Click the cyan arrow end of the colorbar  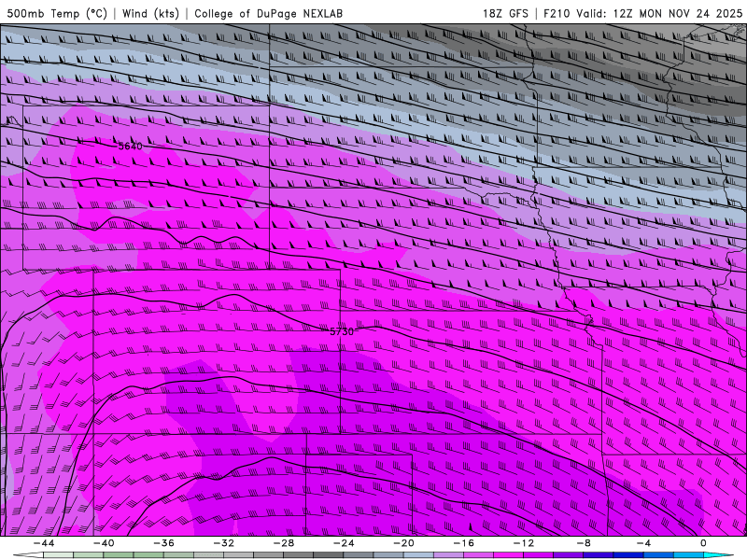(718, 555)
